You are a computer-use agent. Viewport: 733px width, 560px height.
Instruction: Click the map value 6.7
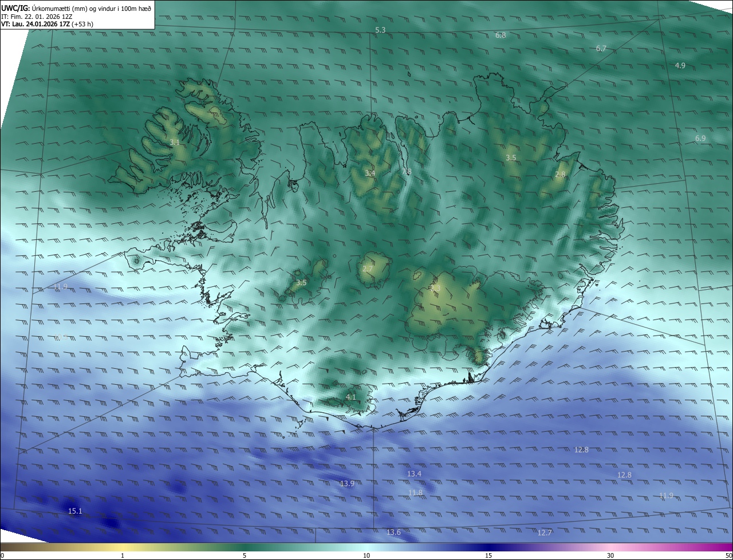(601, 49)
